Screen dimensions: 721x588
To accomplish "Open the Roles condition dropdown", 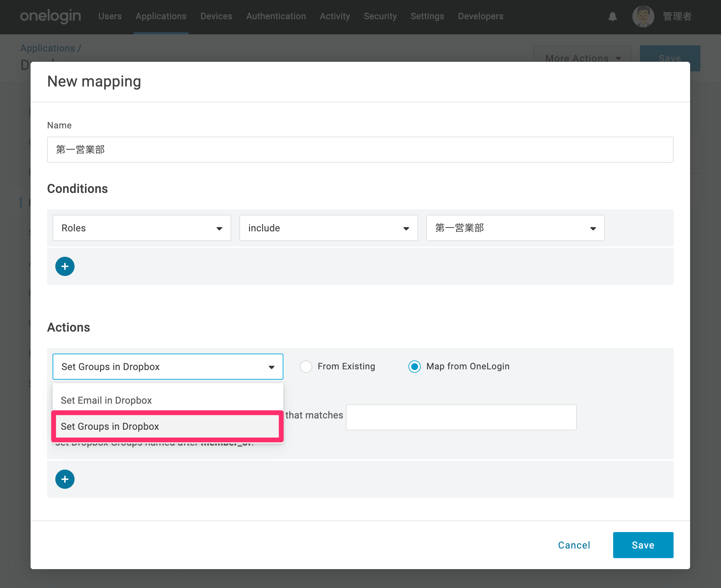I will click(x=142, y=228).
